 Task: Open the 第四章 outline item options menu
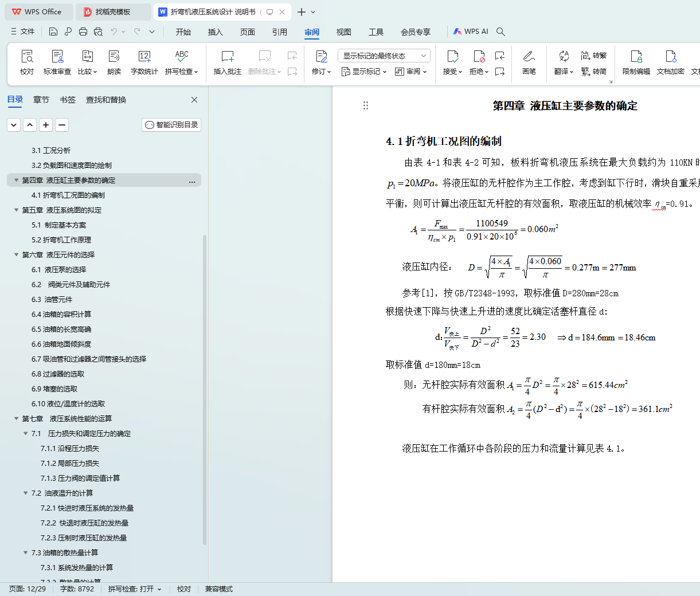coord(192,181)
